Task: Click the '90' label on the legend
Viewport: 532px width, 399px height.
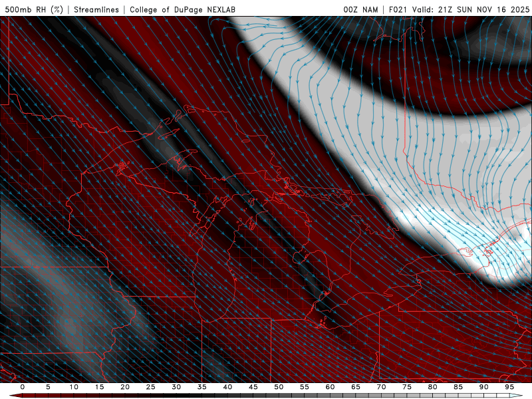Action: point(484,387)
